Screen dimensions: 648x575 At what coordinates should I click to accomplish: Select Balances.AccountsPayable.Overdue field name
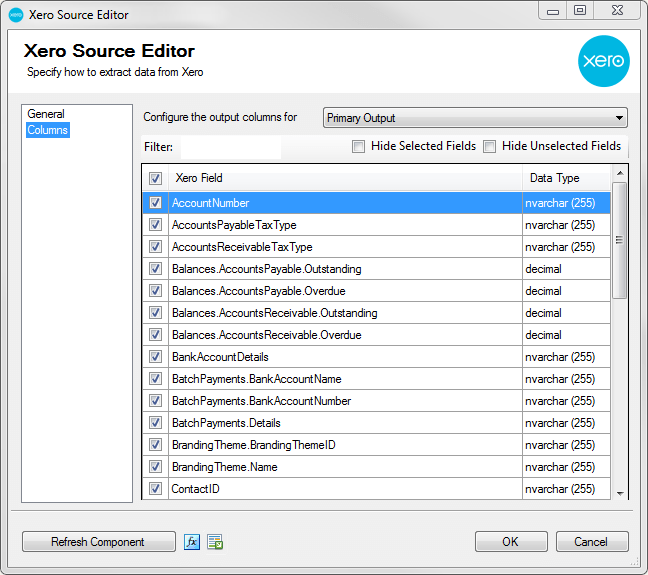tap(259, 291)
